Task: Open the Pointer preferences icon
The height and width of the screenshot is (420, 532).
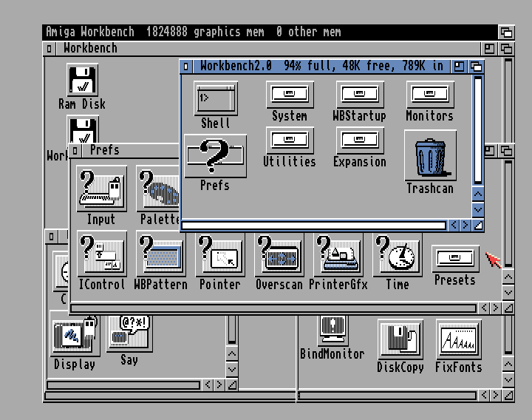Action: click(219, 254)
